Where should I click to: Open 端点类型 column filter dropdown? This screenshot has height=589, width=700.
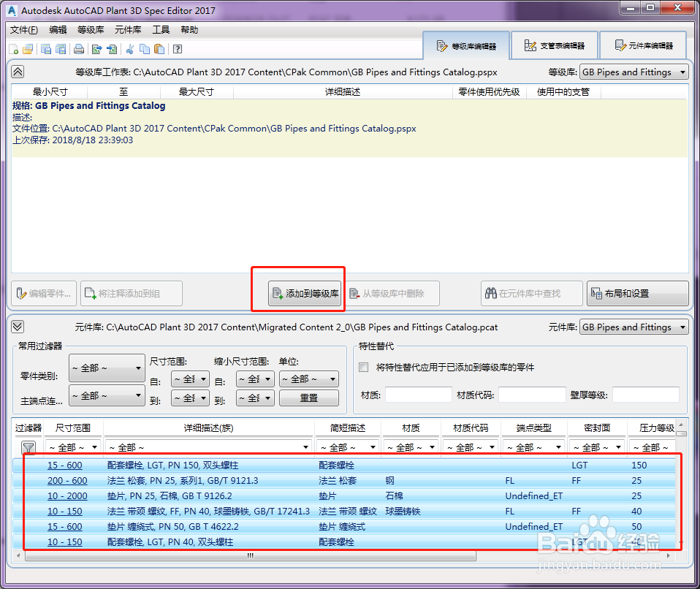[533, 447]
